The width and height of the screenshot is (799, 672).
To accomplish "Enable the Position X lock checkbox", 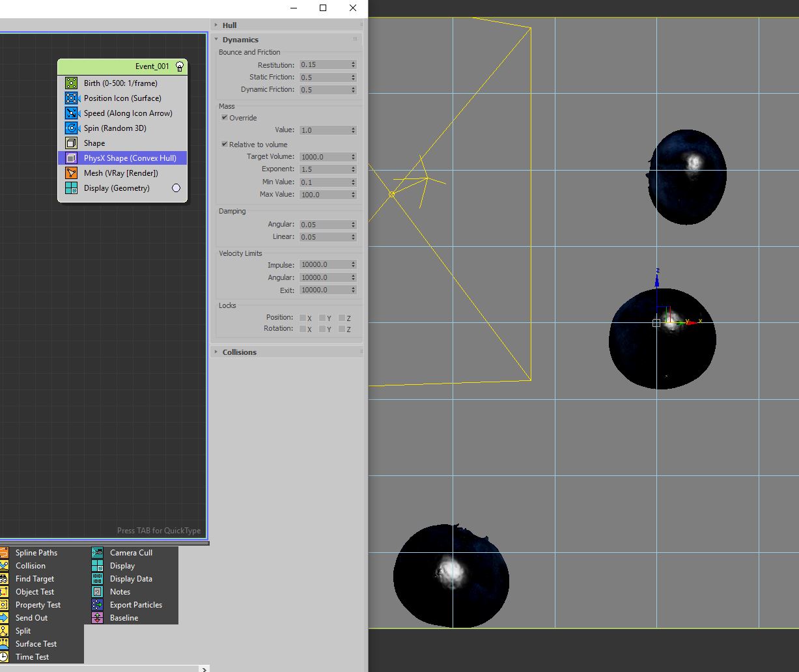I will tap(303, 318).
